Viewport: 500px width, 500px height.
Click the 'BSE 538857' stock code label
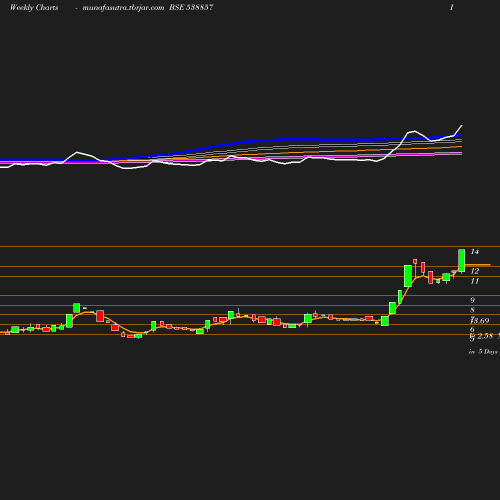pos(191,7)
